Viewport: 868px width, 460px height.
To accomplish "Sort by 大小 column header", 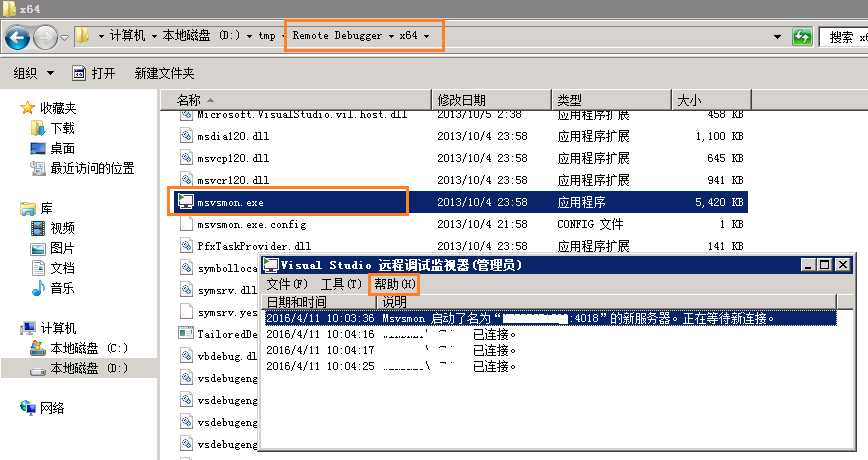I will [711, 100].
